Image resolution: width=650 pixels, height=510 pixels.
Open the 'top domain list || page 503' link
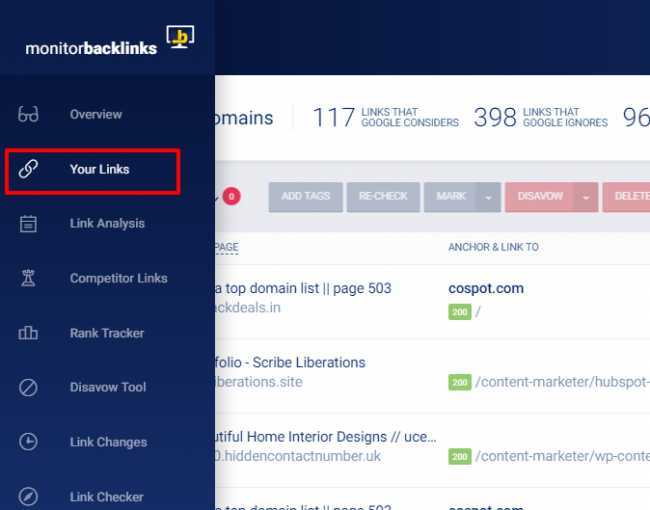[x=303, y=288]
